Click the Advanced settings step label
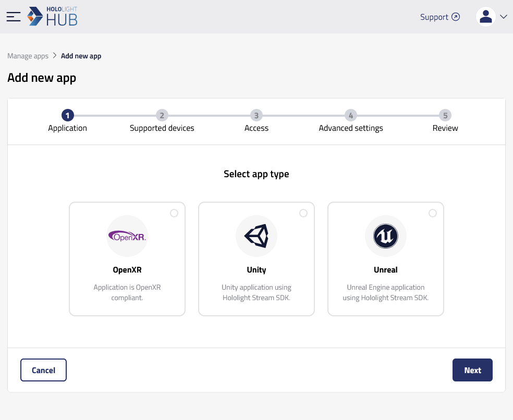The width and height of the screenshot is (513, 420). pos(351,128)
